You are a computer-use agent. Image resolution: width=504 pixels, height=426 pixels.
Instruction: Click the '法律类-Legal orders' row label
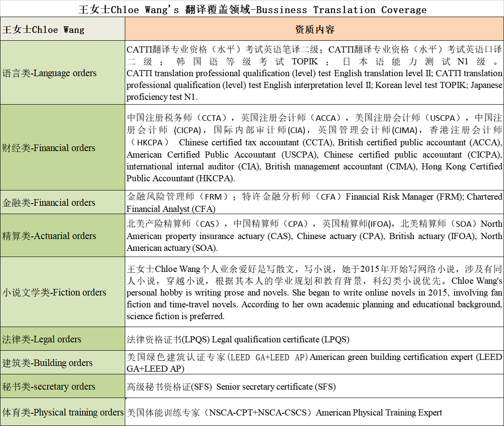point(63,339)
